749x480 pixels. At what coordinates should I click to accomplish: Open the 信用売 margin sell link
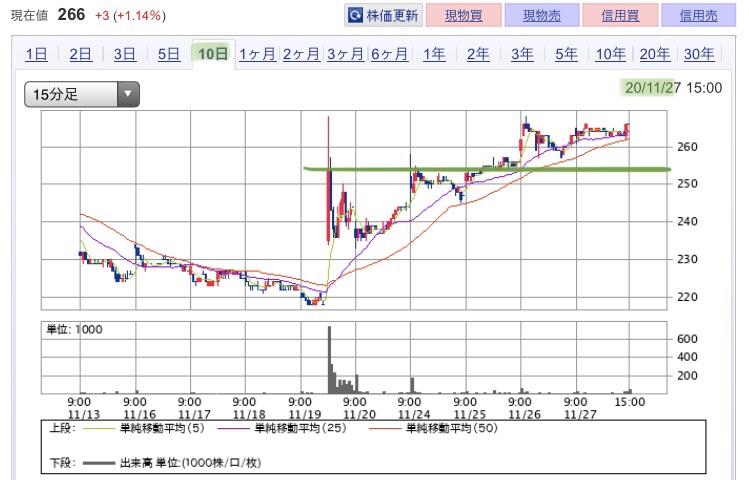tap(698, 15)
